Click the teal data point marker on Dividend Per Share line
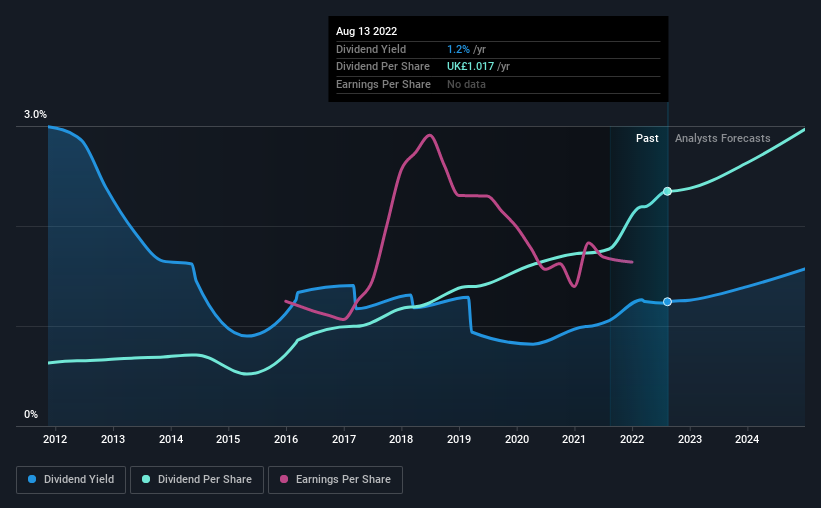This screenshot has width=821, height=508. (667, 191)
